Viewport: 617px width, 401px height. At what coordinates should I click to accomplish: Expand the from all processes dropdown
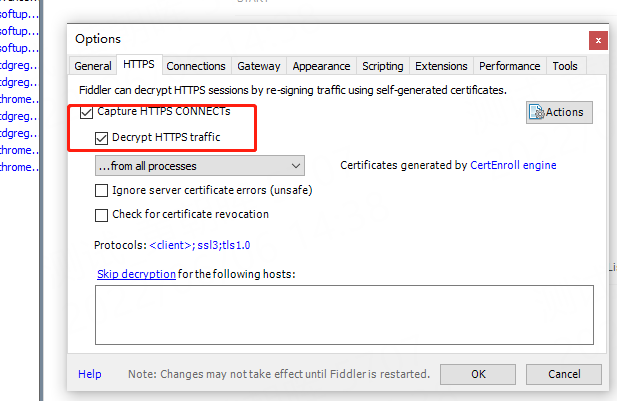click(x=200, y=166)
